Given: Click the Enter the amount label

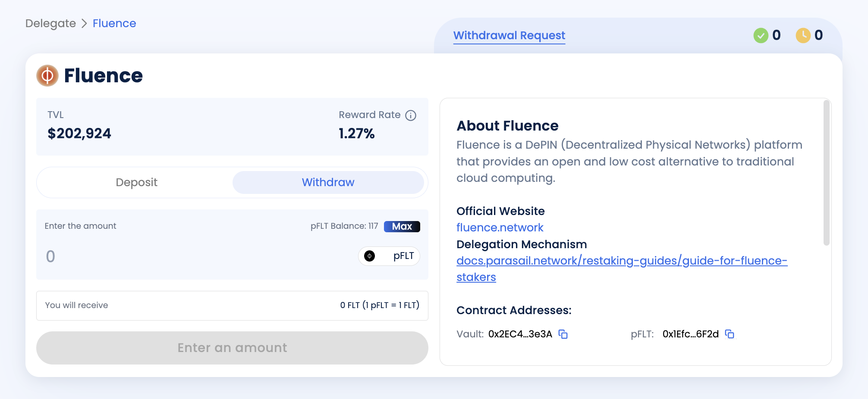Looking at the screenshot, I should click(80, 226).
